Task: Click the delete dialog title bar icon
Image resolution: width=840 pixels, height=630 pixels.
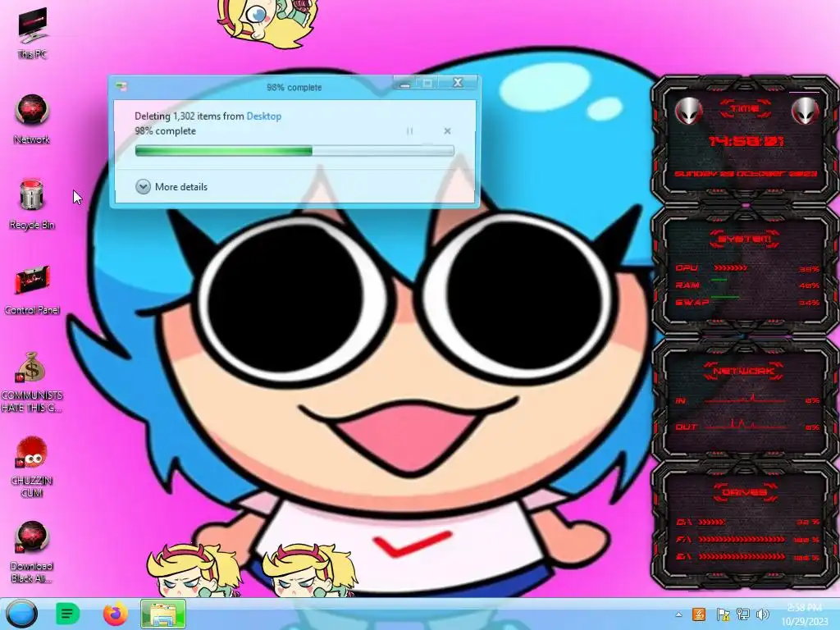Action: coord(122,87)
